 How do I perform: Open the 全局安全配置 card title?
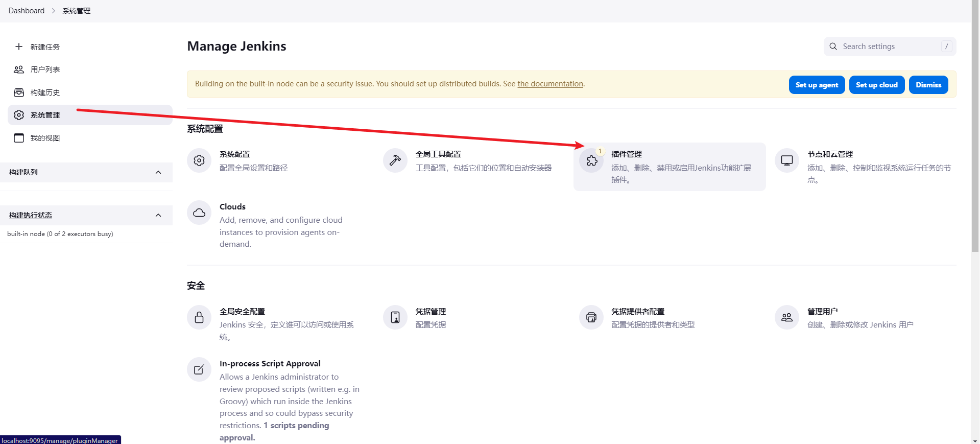[x=242, y=311]
